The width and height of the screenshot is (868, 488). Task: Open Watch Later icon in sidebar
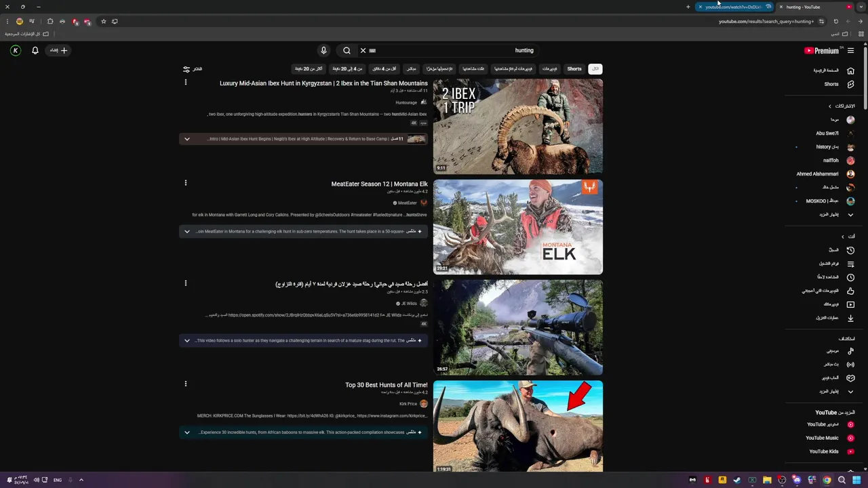(x=850, y=277)
